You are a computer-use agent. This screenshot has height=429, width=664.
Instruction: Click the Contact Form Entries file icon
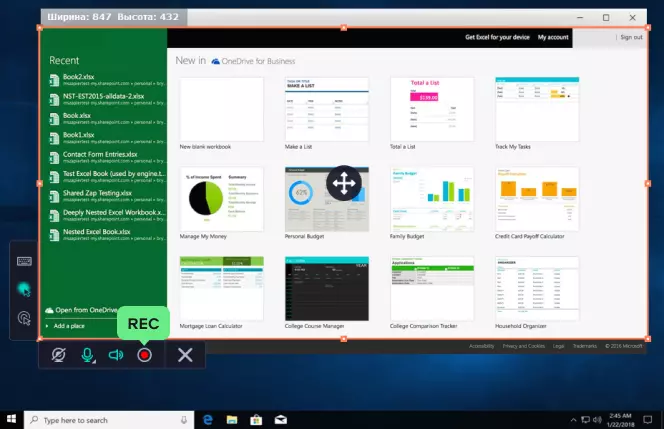tap(54, 158)
